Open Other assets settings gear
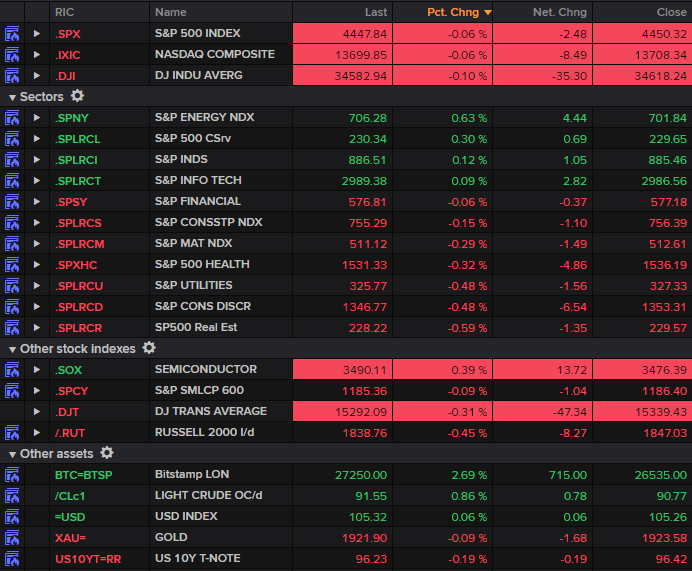Image resolution: width=692 pixels, height=571 pixels. pos(107,453)
